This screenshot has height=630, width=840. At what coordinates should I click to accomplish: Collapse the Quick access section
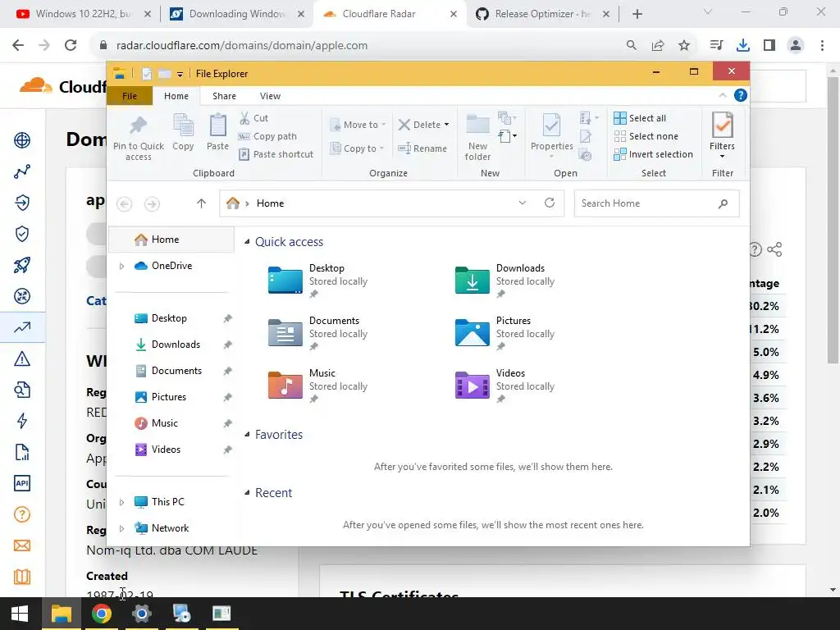247,242
